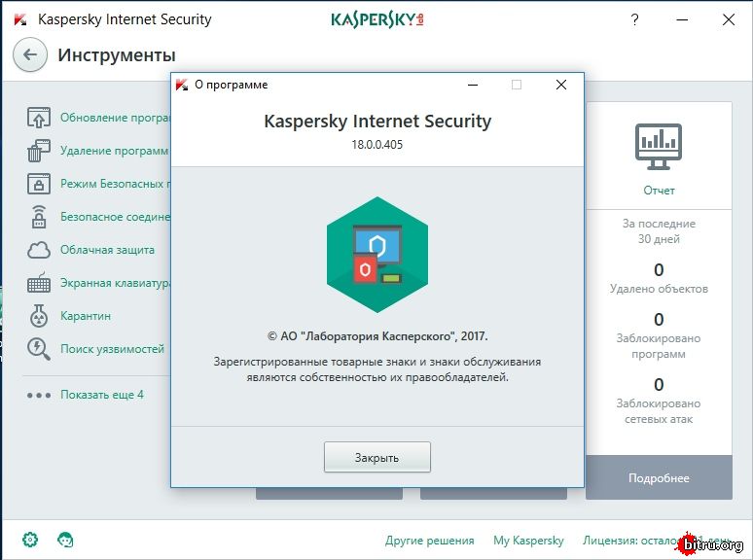Click the help question mark in main window
This screenshot has width=753, height=560.
coord(635,19)
